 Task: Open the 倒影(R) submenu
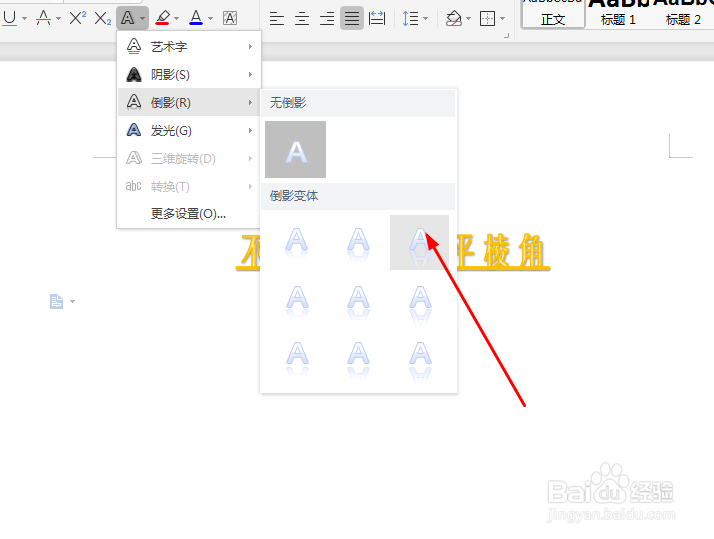pyautogui.click(x=189, y=102)
